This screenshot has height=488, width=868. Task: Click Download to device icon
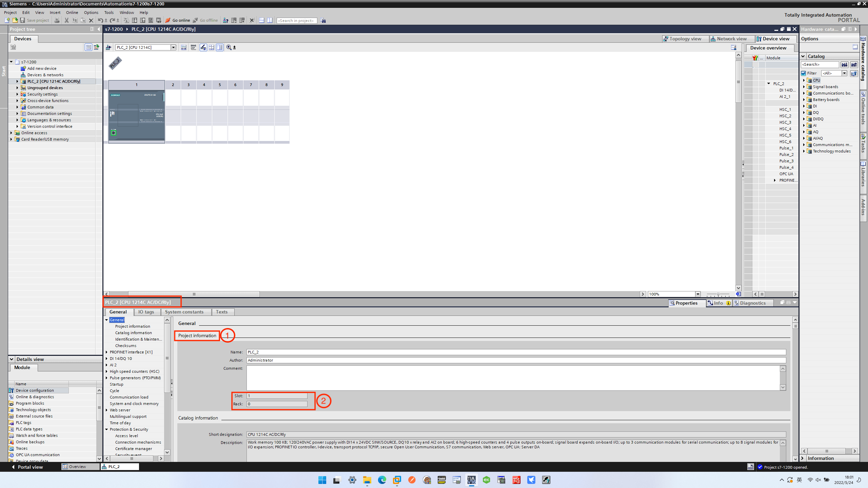pyautogui.click(x=135, y=20)
